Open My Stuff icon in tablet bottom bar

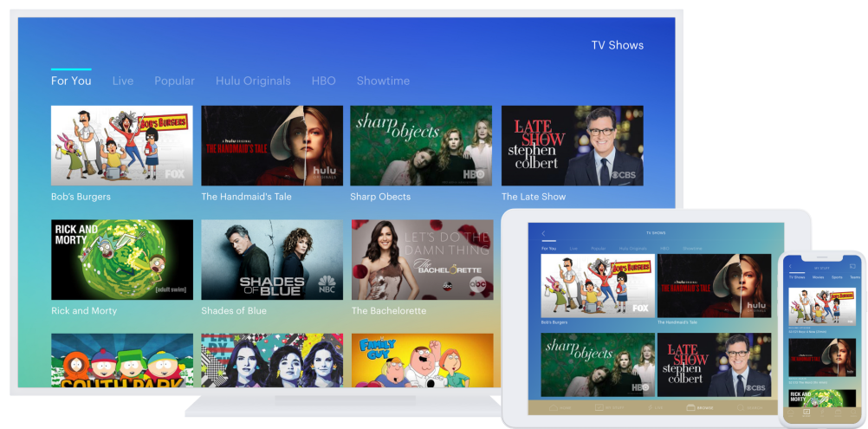(x=599, y=407)
